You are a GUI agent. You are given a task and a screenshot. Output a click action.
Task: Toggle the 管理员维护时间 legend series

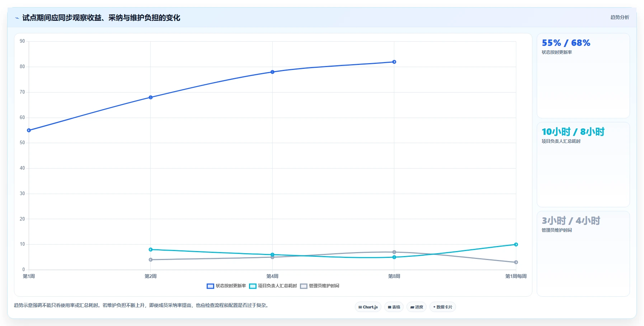click(x=320, y=286)
